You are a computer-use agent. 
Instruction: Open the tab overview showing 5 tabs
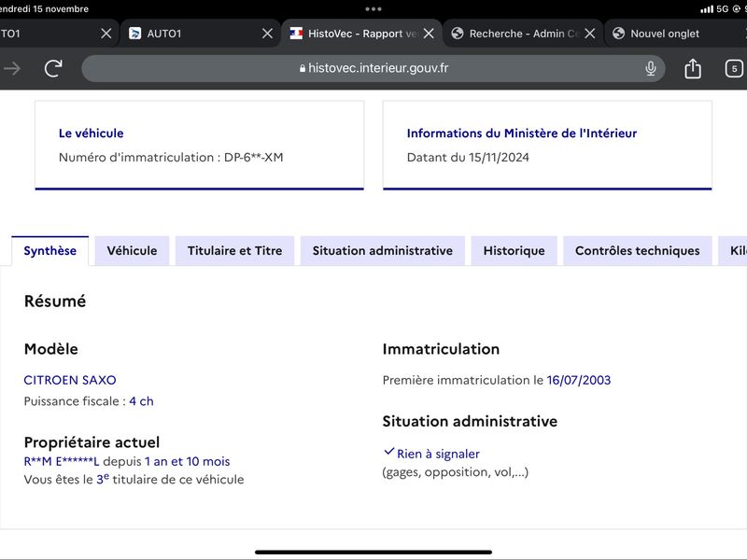pyautogui.click(x=734, y=68)
